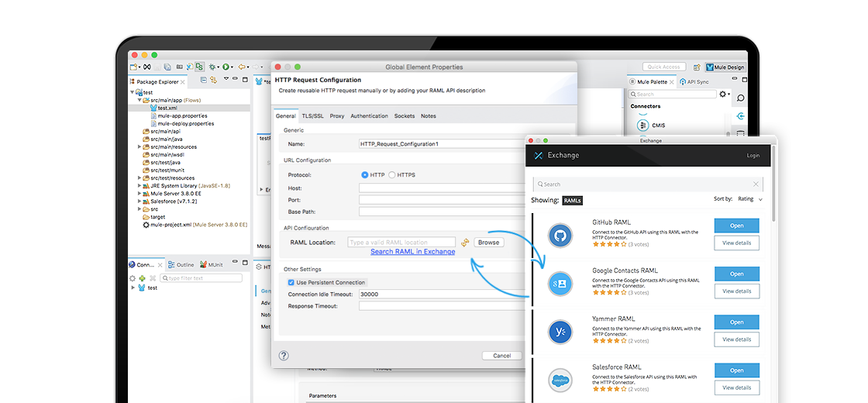The height and width of the screenshot is (403, 868).
Task: Open the GitHub RAML
Action: click(736, 226)
